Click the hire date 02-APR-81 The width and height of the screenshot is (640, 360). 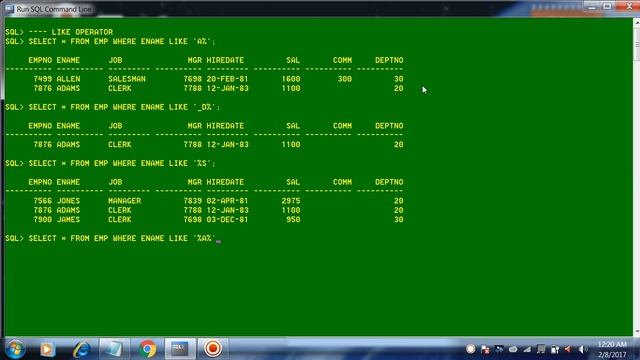point(227,201)
